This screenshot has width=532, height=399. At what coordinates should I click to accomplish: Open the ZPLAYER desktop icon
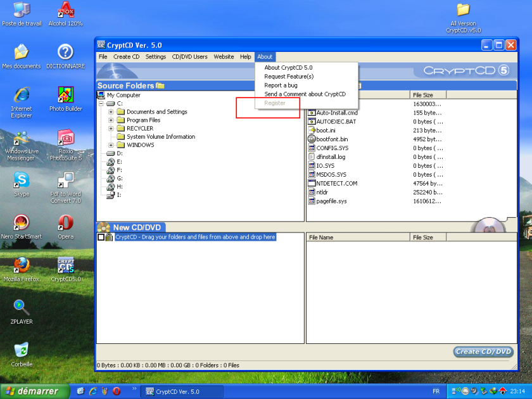coord(22,312)
